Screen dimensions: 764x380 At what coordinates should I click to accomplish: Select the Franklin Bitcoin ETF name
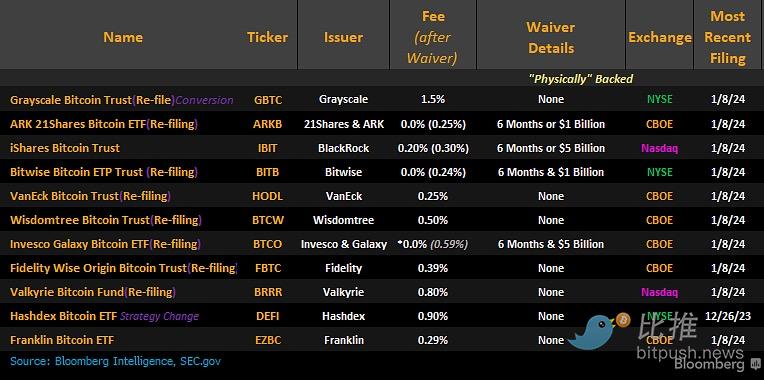pos(62,340)
